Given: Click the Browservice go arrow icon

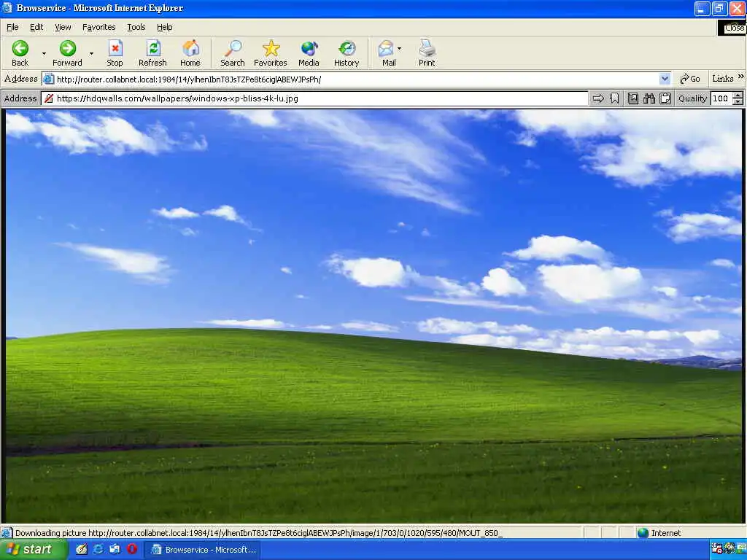Looking at the screenshot, I should [598, 98].
